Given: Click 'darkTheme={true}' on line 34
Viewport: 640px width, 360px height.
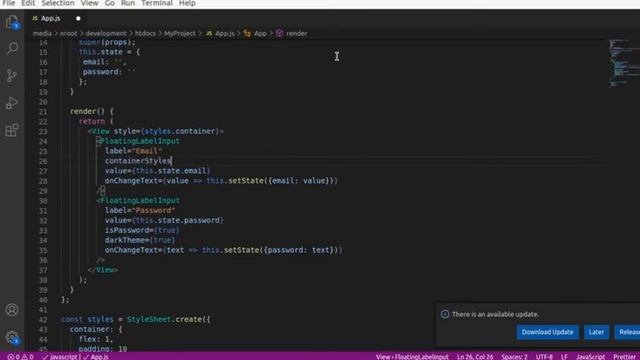Looking at the screenshot, I should 140,240.
